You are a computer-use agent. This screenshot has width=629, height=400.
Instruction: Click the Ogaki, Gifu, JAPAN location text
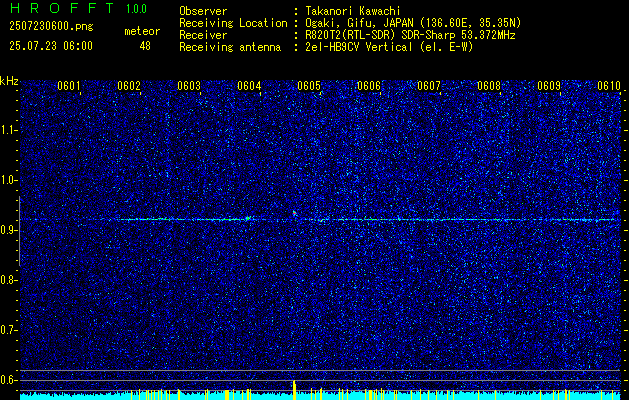(x=413, y=23)
